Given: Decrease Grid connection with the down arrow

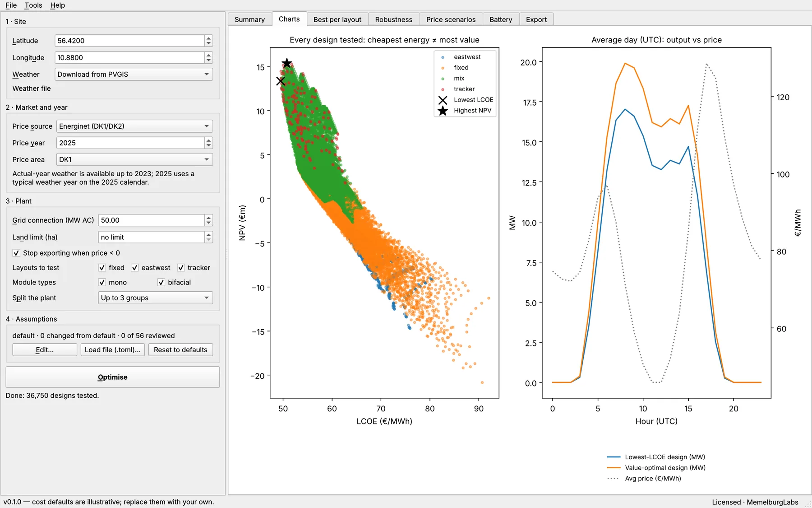Looking at the screenshot, I should point(208,223).
